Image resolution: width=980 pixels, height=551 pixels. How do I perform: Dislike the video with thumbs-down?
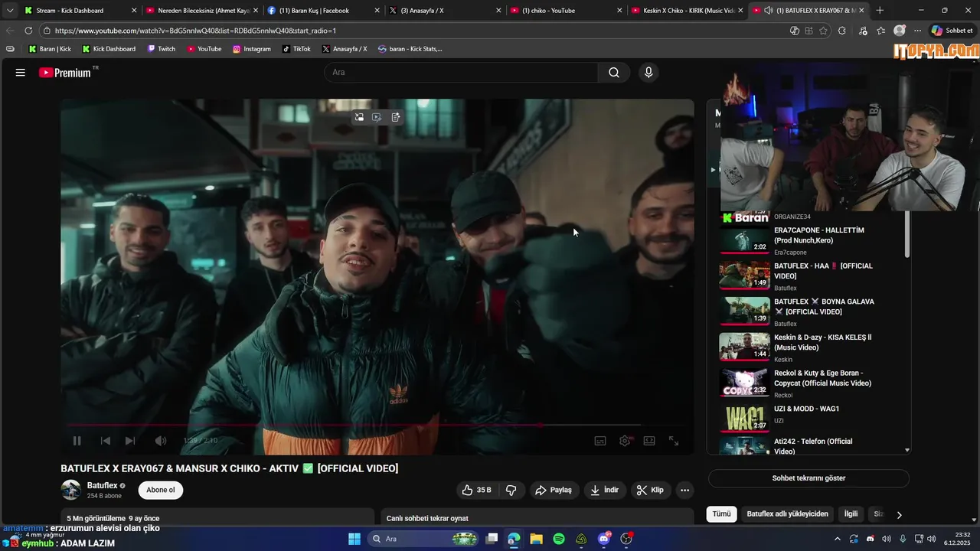tap(511, 490)
